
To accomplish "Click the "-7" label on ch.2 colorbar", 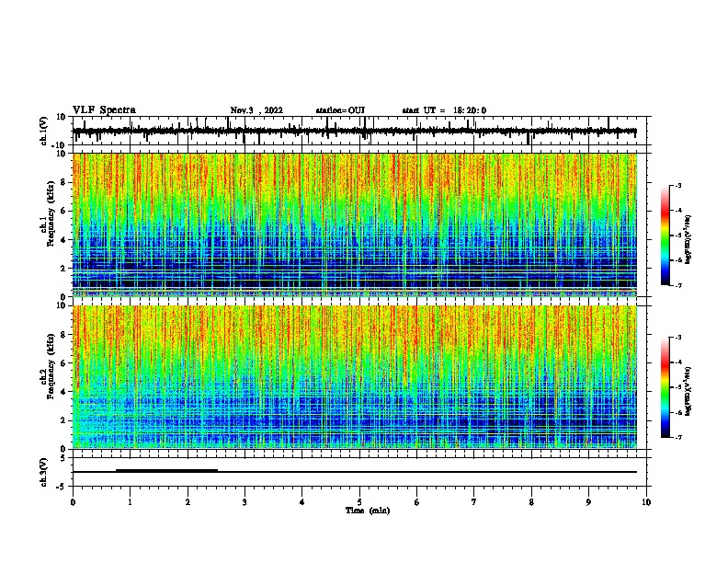I will pyautogui.click(x=677, y=437).
